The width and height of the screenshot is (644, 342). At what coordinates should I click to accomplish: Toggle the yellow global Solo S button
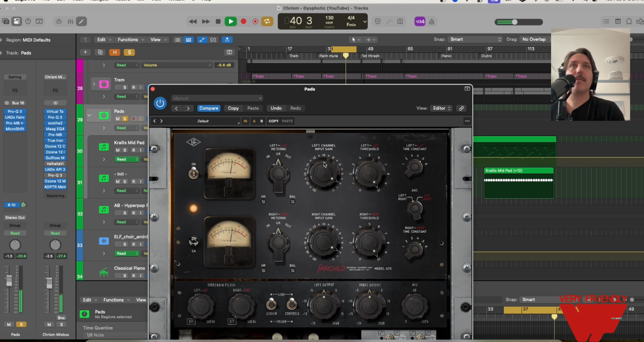tap(129, 52)
